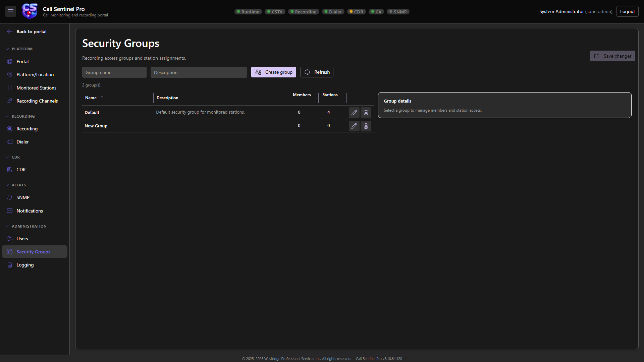Collapse the CDR section header
This screenshot has height=362, width=644.
coord(13,157)
